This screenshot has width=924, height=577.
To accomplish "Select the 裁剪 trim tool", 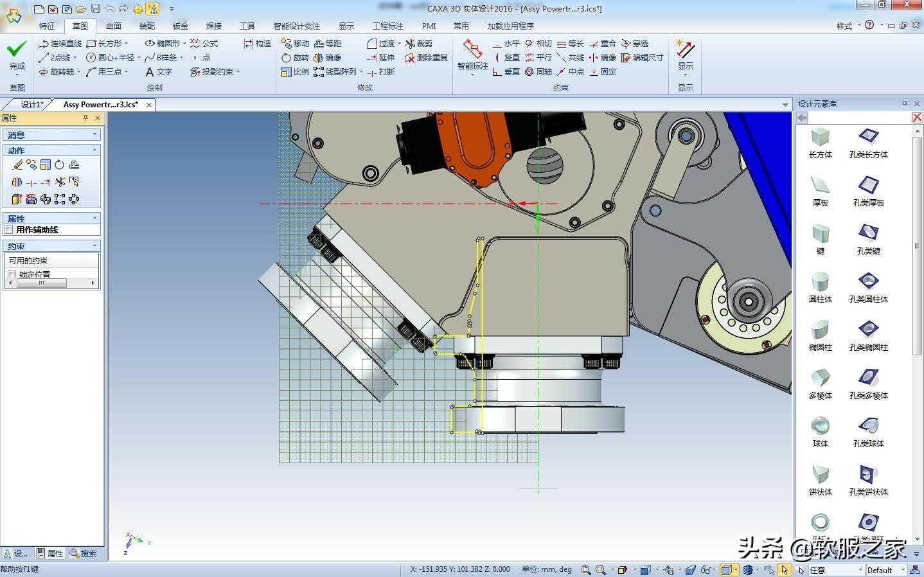I will (x=419, y=43).
